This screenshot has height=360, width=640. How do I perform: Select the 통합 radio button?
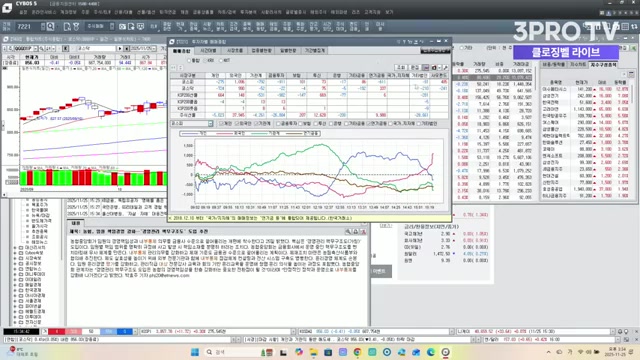tap(189, 60)
